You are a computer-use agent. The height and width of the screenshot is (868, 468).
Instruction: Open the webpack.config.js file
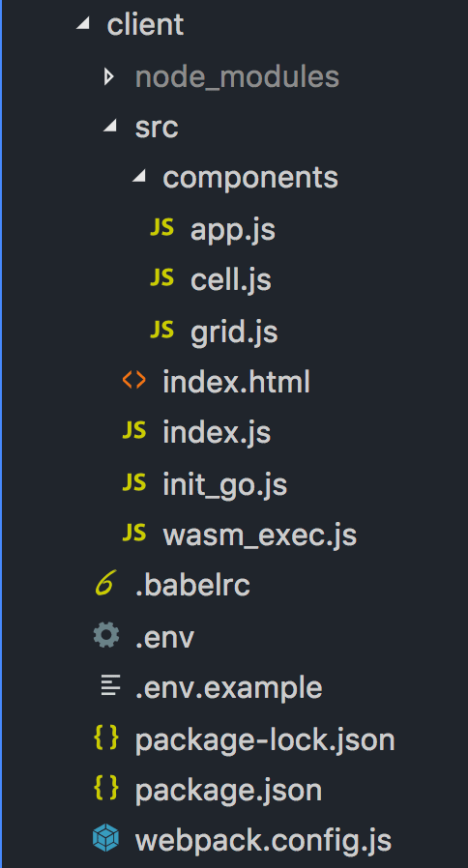[x=263, y=842]
